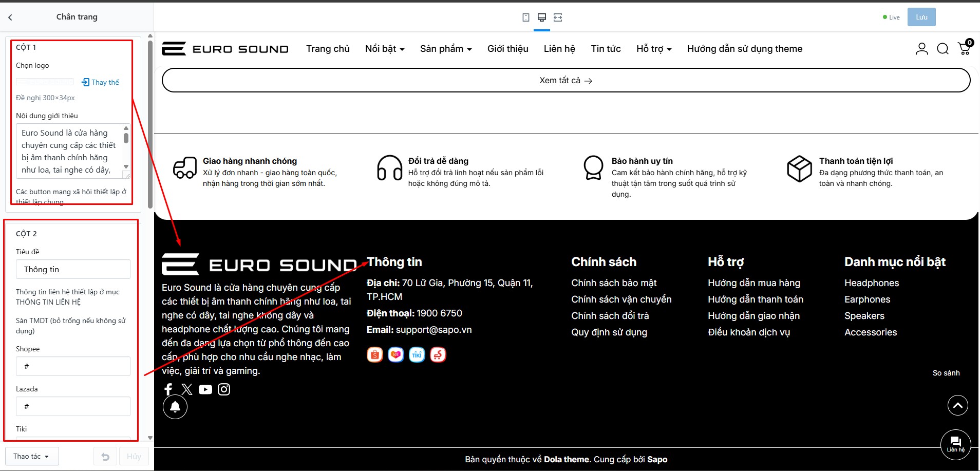Open Chính sách đổi trả link

click(x=610, y=316)
